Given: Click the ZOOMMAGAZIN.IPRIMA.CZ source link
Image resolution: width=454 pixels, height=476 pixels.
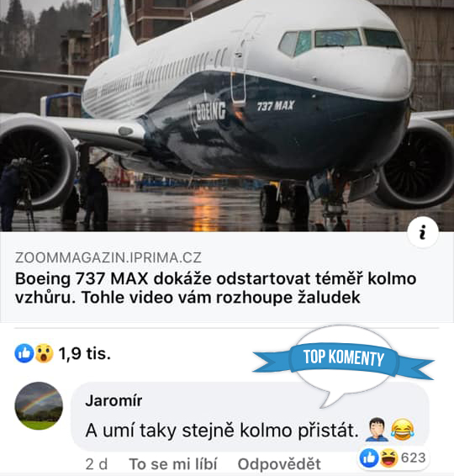Looking at the screenshot, I should tap(108, 257).
